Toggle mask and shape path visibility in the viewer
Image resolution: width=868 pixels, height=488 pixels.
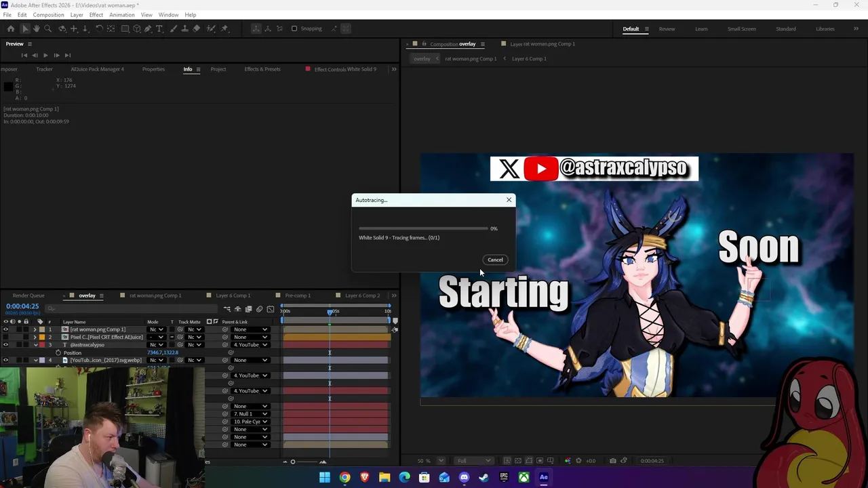click(x=528, y=461)
